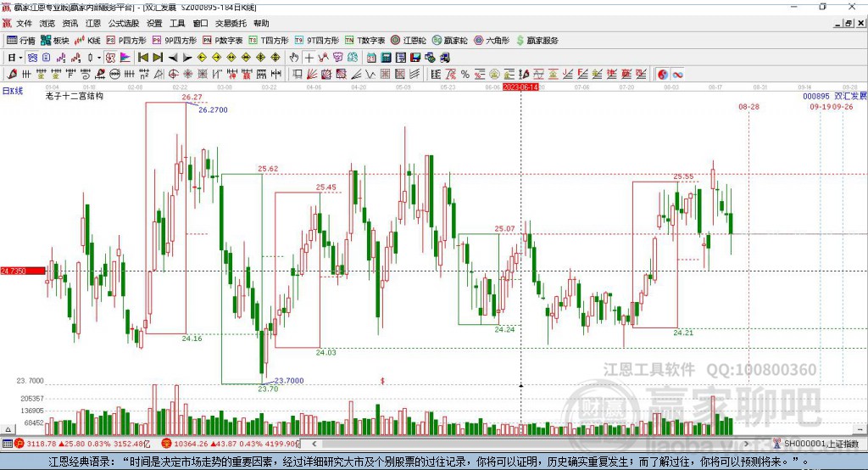Open the 江恩轮 Gann wheel
The height and width of the screenshot is (470, 868).
pyautogui.click(x=409, y=41)
